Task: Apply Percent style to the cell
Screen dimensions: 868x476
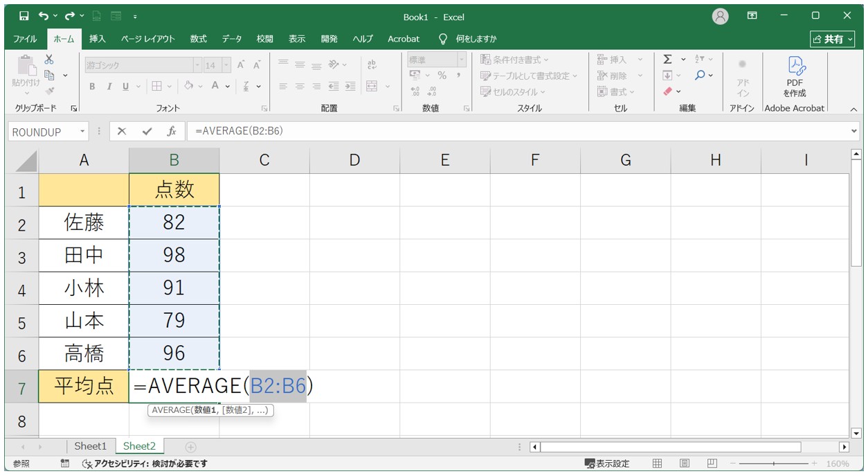Action: click(442, 75)
